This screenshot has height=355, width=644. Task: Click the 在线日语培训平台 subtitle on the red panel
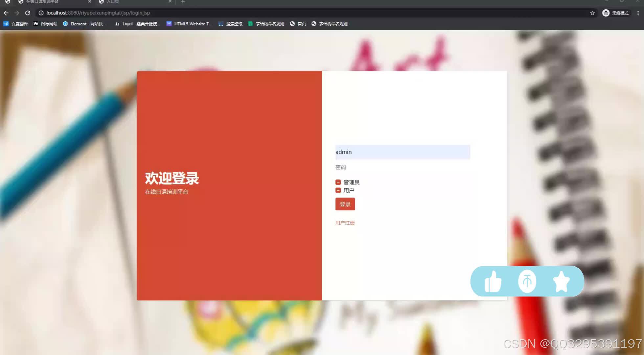pos(167,192)
